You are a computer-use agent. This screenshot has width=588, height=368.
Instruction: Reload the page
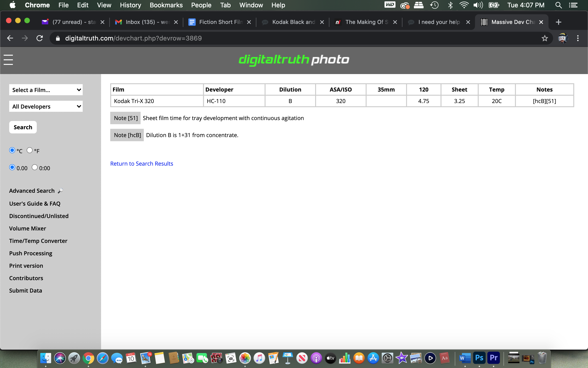click(x=40, y=38)
